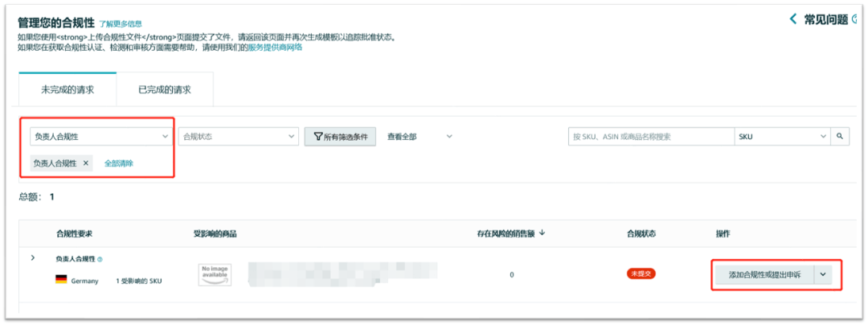Click the search magnifier icon button

pyautogui.click(x=840, y=137)
